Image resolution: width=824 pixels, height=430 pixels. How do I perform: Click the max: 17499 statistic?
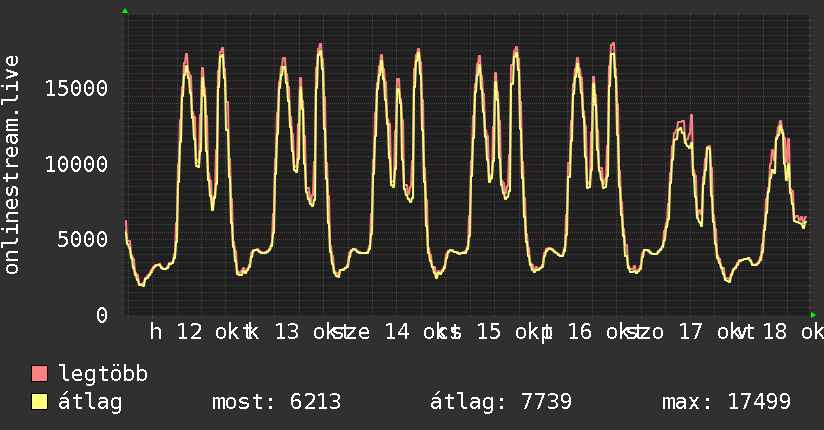pyautogui.click(x=726, y=402)
